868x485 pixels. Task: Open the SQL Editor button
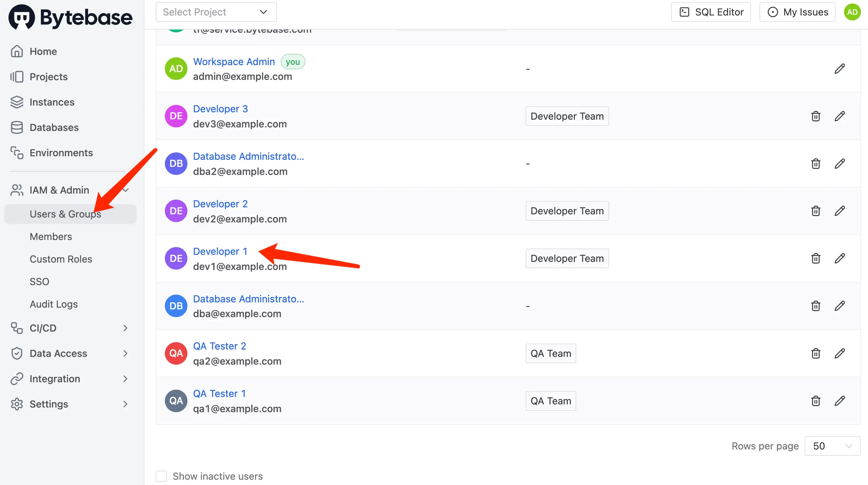711,12
